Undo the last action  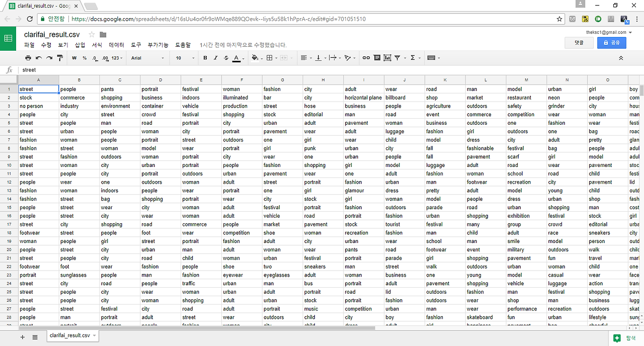(x=39, y=58)
